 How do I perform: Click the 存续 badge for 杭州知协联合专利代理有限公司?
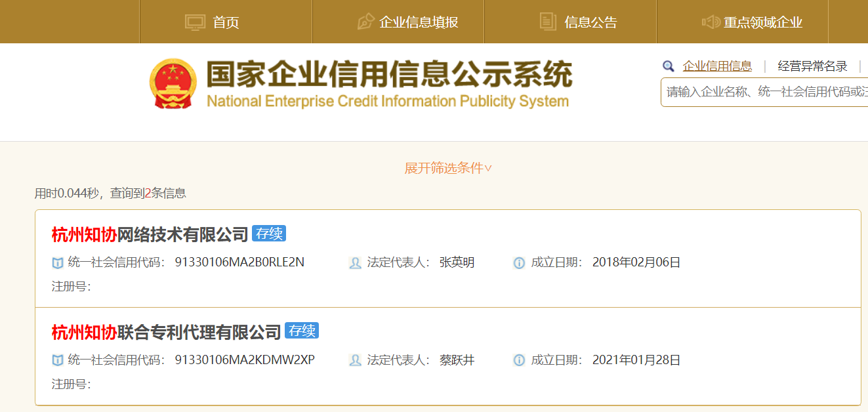302,331
